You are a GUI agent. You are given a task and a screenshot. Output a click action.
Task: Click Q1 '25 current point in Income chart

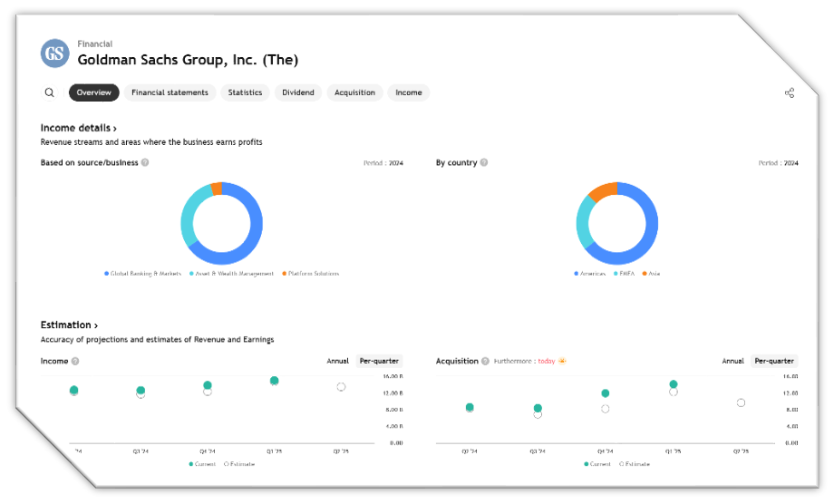click(x=275, y=381)
